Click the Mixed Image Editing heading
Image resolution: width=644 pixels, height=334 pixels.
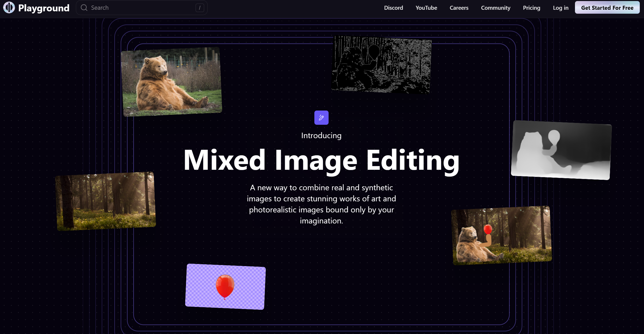(x=321, y=160)
